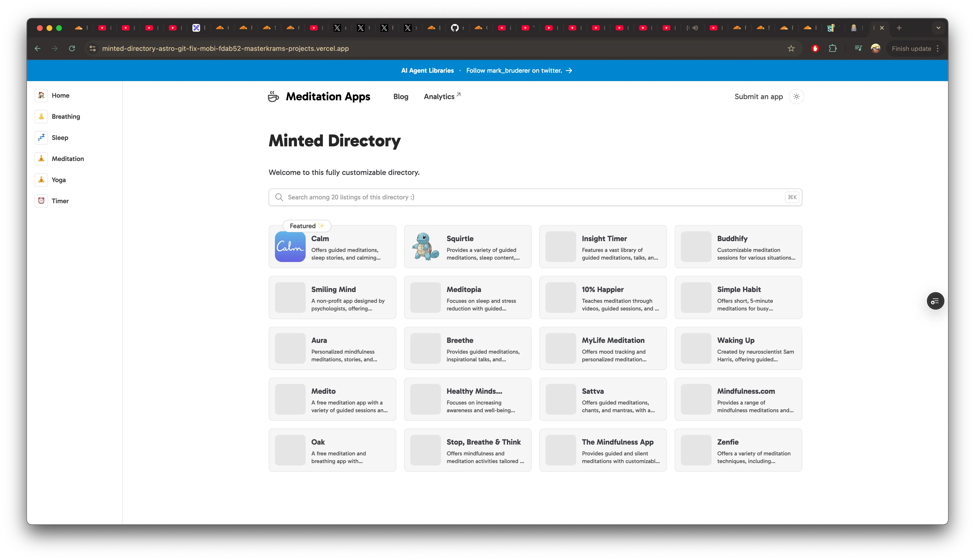975x560 pixels.
Task: Focus the directory search field
Action: click(x=535, y=197)
